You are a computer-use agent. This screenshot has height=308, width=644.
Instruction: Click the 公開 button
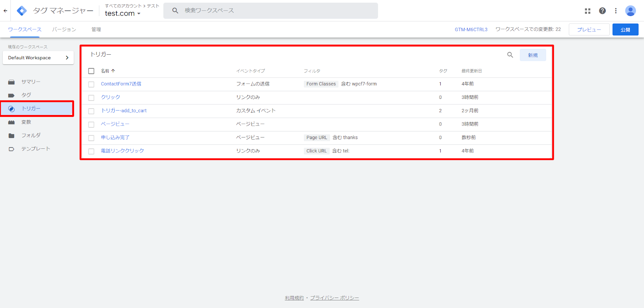[x=625, y=29]
